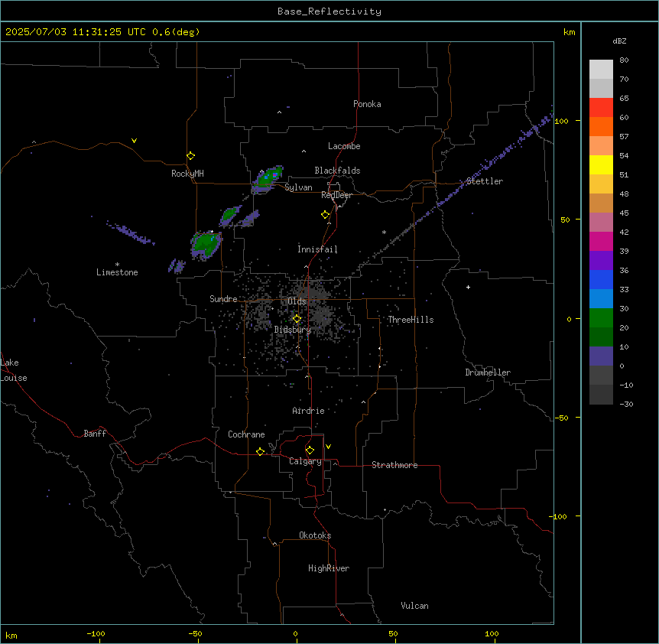The height and width of the screenshot is (644, 659).
Task: Click the Innisfail city label
Action: coord(317,249)
